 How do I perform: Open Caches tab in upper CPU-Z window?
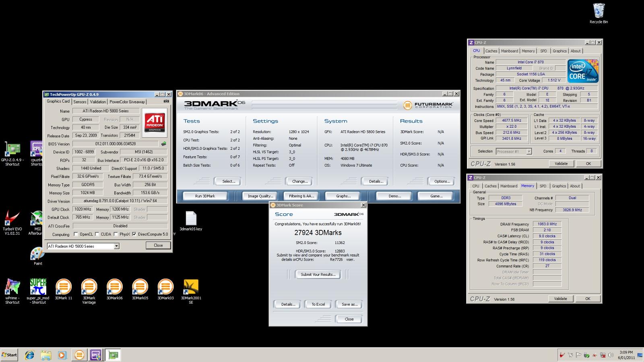tap(491, 51)
